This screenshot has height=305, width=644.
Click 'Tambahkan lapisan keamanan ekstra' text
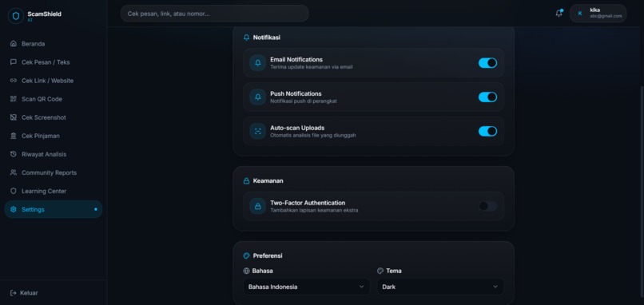(x=314, y=210)
